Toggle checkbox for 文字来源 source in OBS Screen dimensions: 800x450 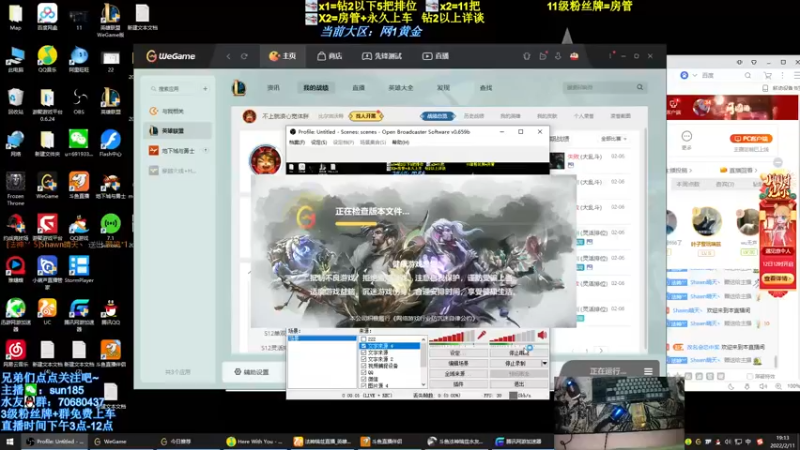(x=363, y=352)
